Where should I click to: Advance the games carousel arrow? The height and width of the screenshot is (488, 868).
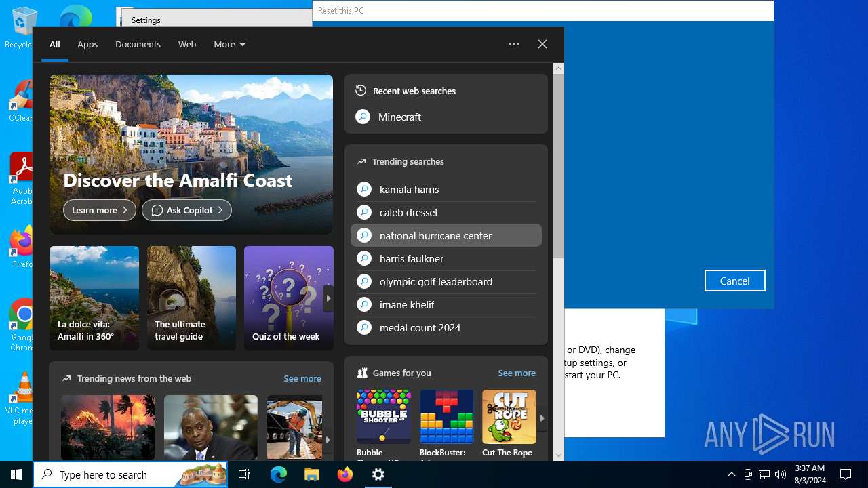coord(542,418)
